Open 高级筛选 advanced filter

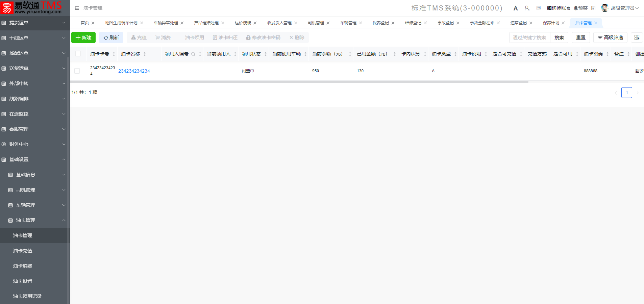point(610,37)
